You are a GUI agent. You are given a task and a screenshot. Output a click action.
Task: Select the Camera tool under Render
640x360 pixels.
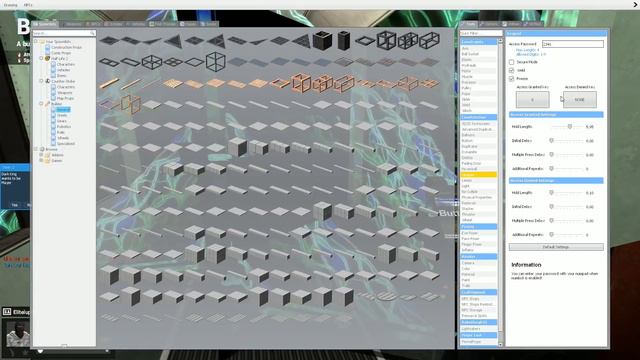pos(478,263)
